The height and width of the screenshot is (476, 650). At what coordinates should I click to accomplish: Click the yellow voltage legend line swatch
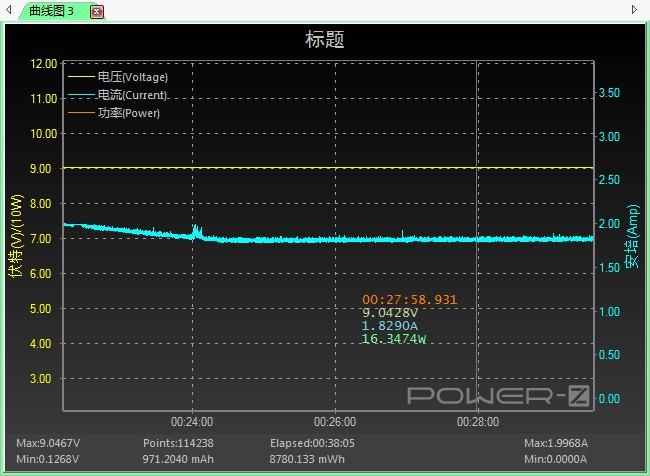pyautogui.click(x=81, y=77)
